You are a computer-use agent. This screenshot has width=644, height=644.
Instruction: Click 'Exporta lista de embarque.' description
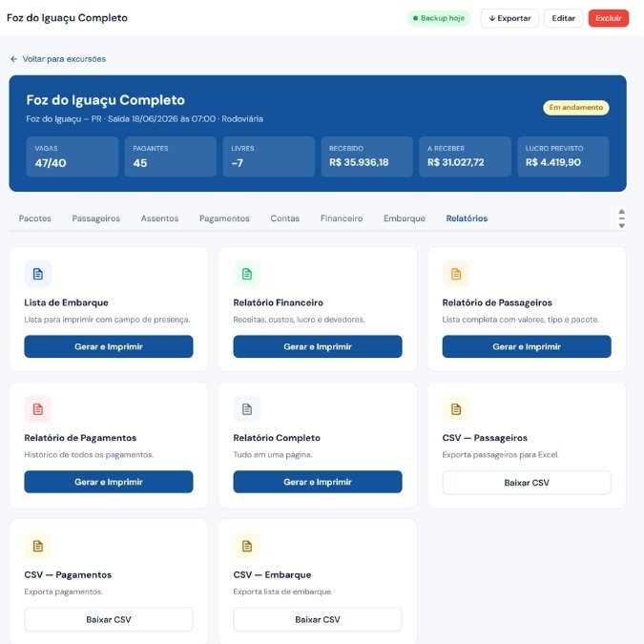282,592
